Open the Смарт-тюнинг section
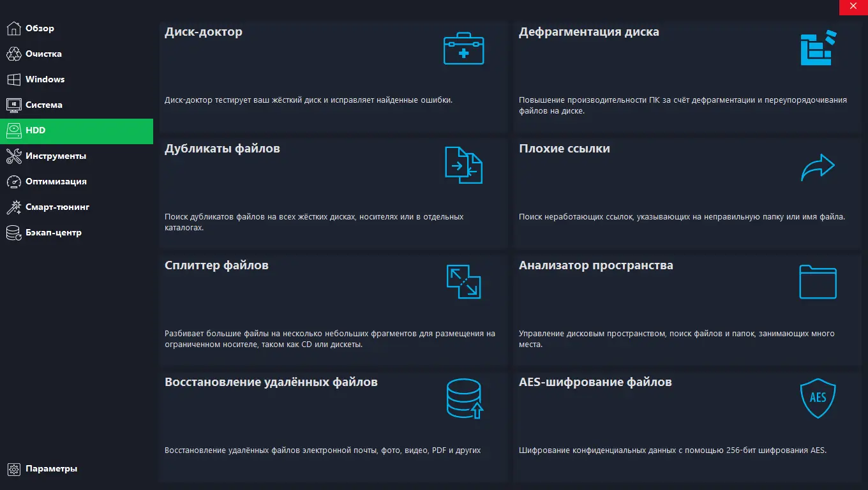The image size is (868, 490). pyautogui.click(x=77, y=207)
